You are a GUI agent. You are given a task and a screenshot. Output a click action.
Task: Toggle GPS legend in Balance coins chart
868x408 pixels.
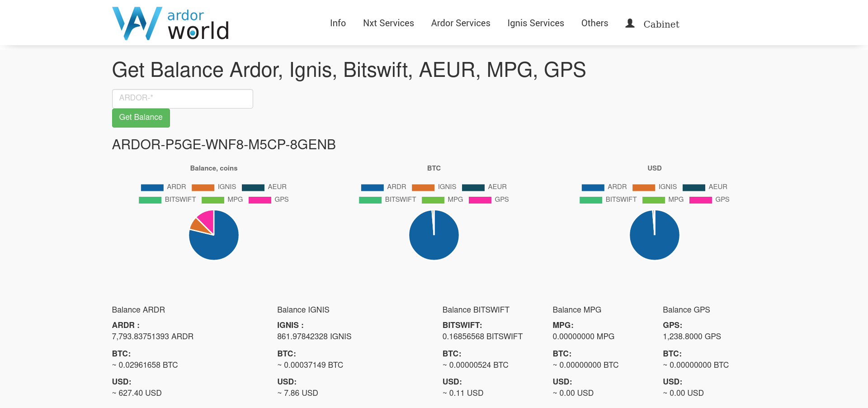269,199
